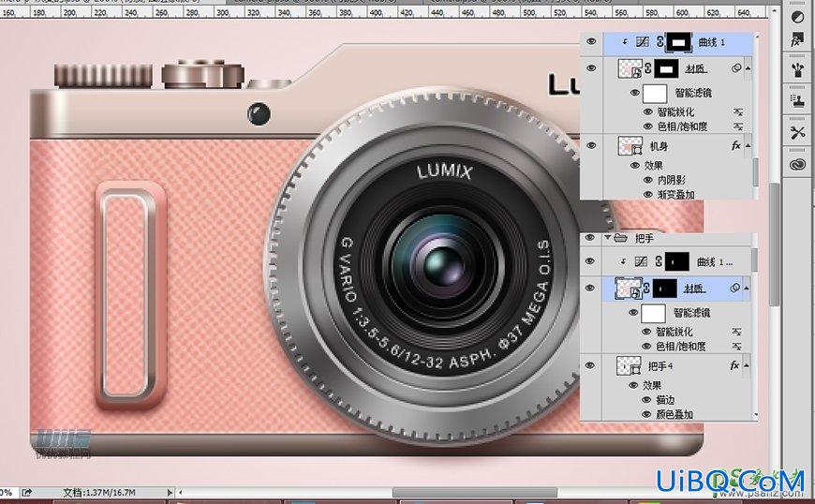This screenshot has width=815, height=504.
Task: Click the 把手4 layer thumbnail
Action: point(629,365)
